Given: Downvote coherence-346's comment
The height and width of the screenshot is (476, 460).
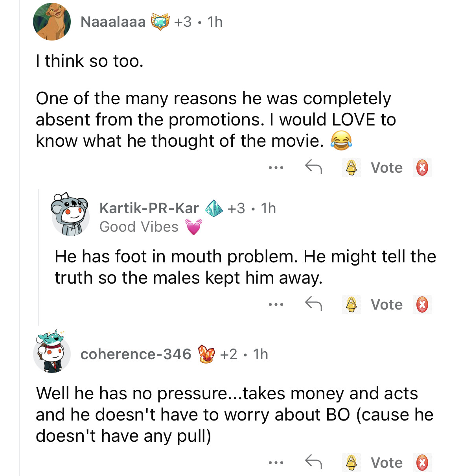Looking at the screenshot, I should point(422,463).
